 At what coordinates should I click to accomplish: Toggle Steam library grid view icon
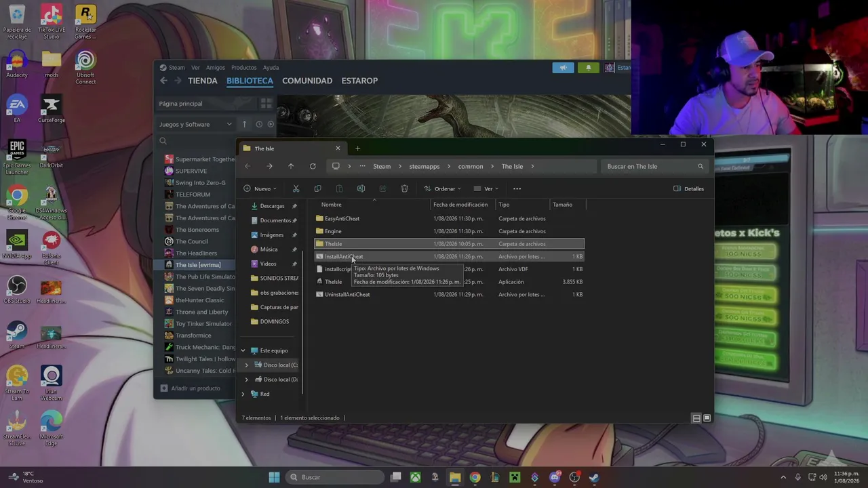tap(266, 104)
